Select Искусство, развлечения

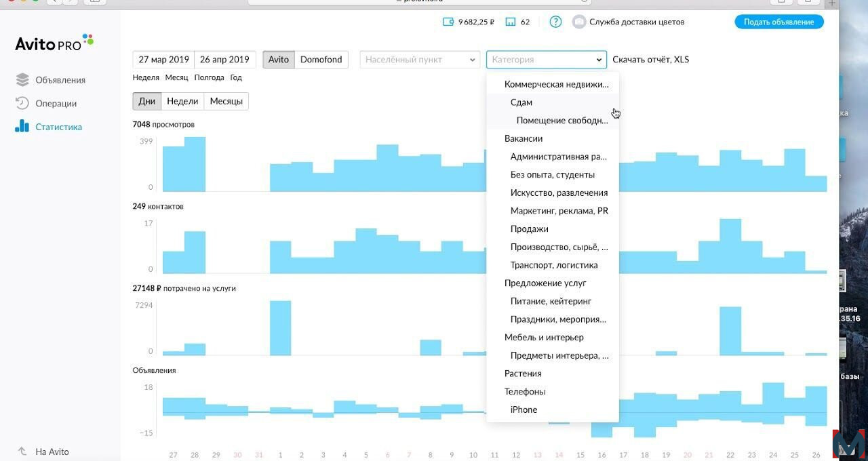pos(553,193)
